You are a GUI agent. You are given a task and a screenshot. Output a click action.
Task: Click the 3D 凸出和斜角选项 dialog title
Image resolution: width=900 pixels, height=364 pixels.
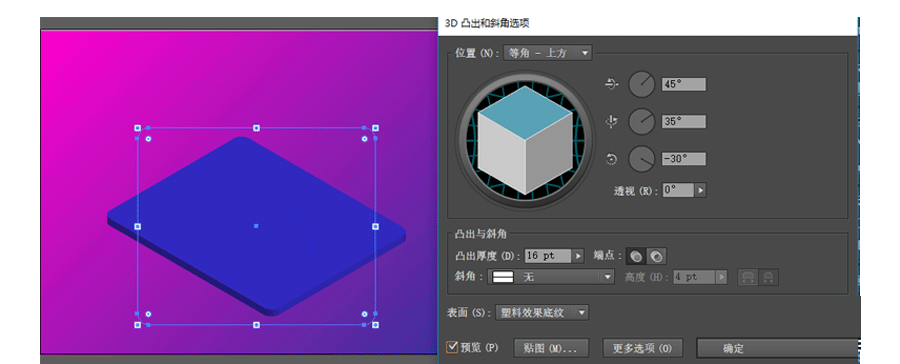click(487, 23)
